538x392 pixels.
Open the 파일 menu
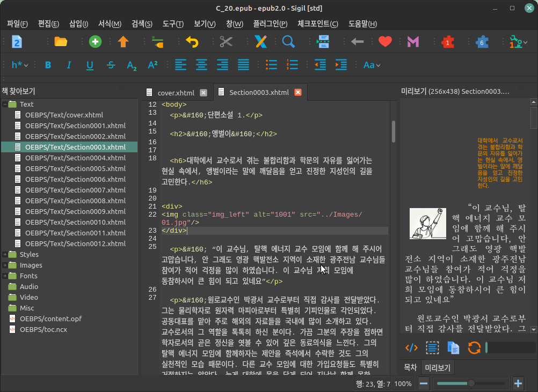[x=18, y=24]
